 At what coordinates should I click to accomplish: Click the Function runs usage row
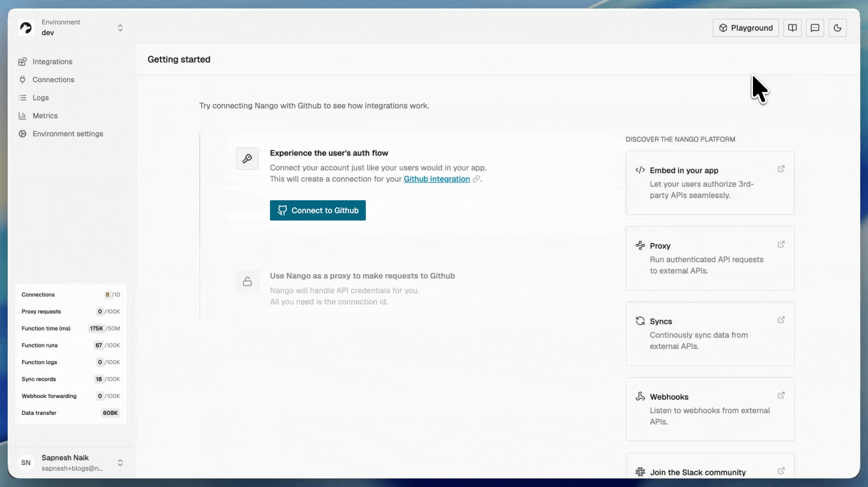71,345
